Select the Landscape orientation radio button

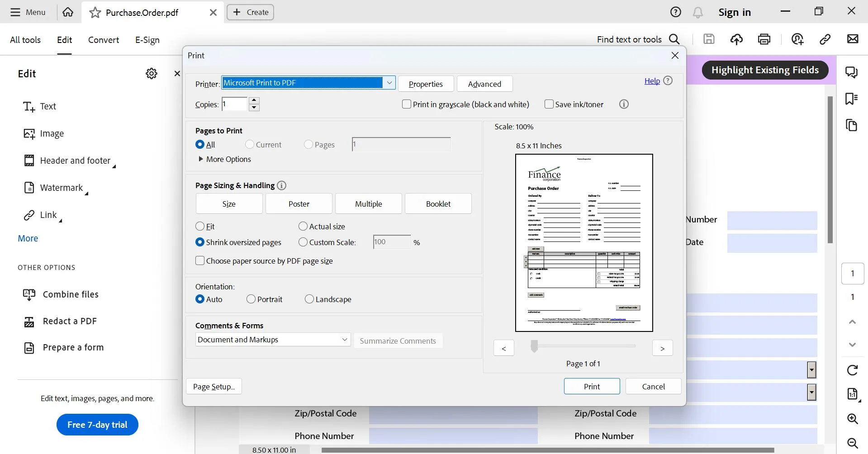pyautogui.click(x=310, y=299)
